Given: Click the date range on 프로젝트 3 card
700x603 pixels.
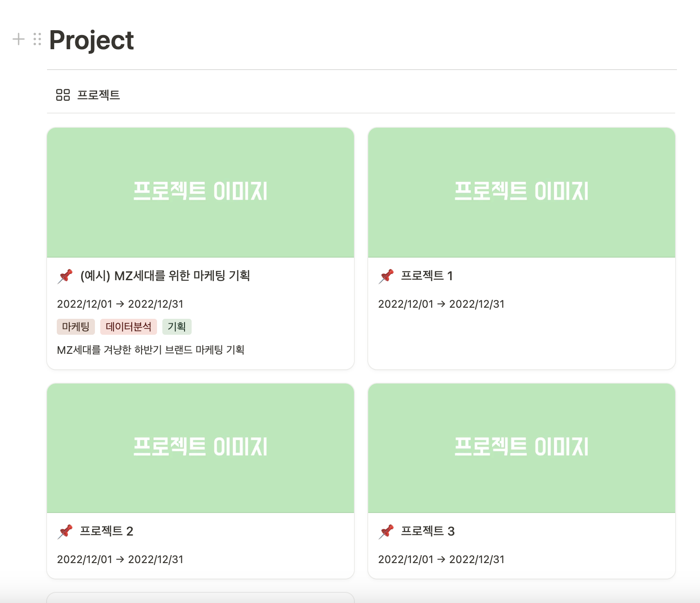Looking at the screenshot, I should tap(441, 560).
